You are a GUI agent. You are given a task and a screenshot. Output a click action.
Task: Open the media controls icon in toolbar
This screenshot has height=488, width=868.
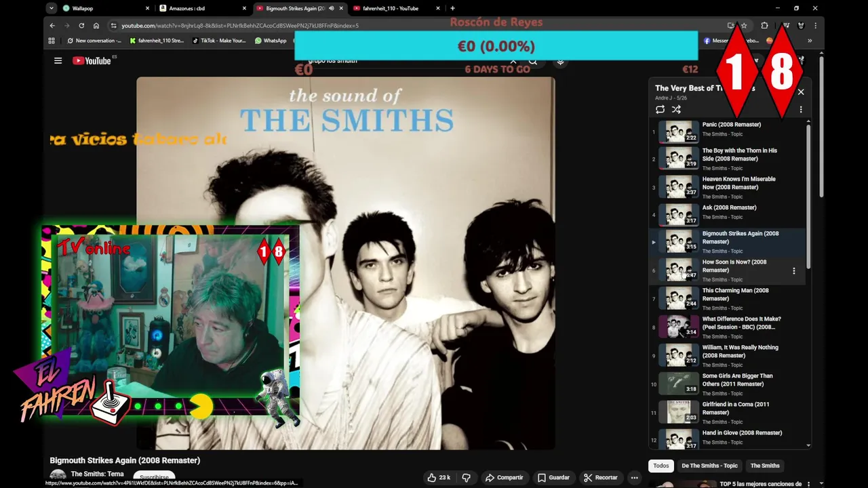(x=786, y=26)
